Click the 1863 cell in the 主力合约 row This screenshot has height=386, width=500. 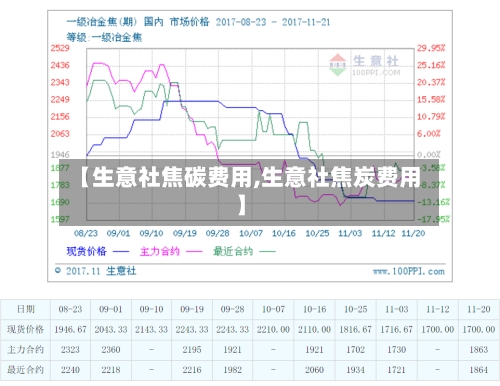coord(479,349)
